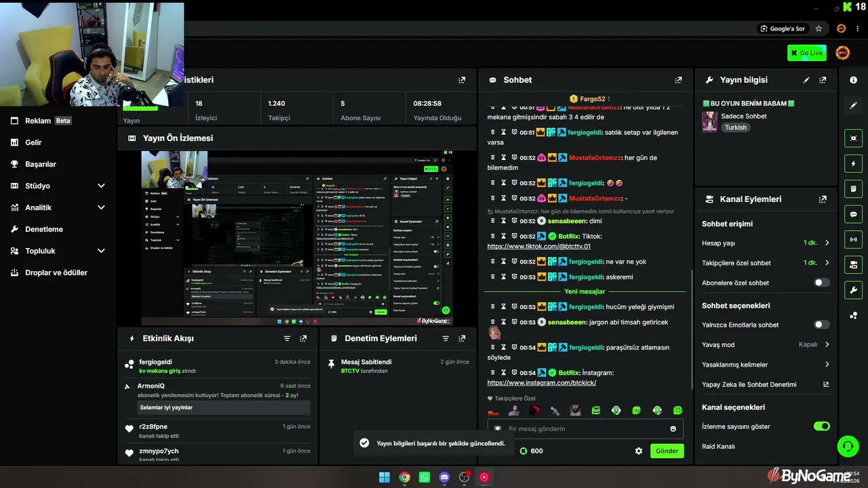The image size is (868, 488).
Task: Open Başarılar in the sidebar
Action: [41, 164]
